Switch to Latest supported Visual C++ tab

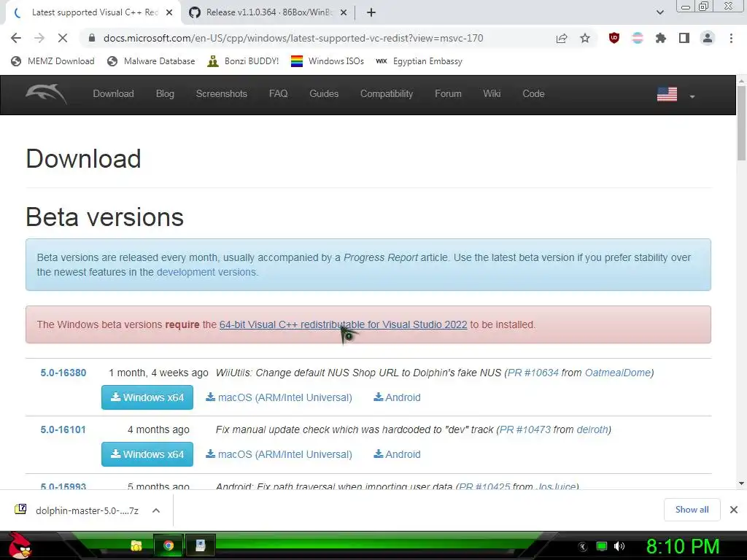click(94, 12)
